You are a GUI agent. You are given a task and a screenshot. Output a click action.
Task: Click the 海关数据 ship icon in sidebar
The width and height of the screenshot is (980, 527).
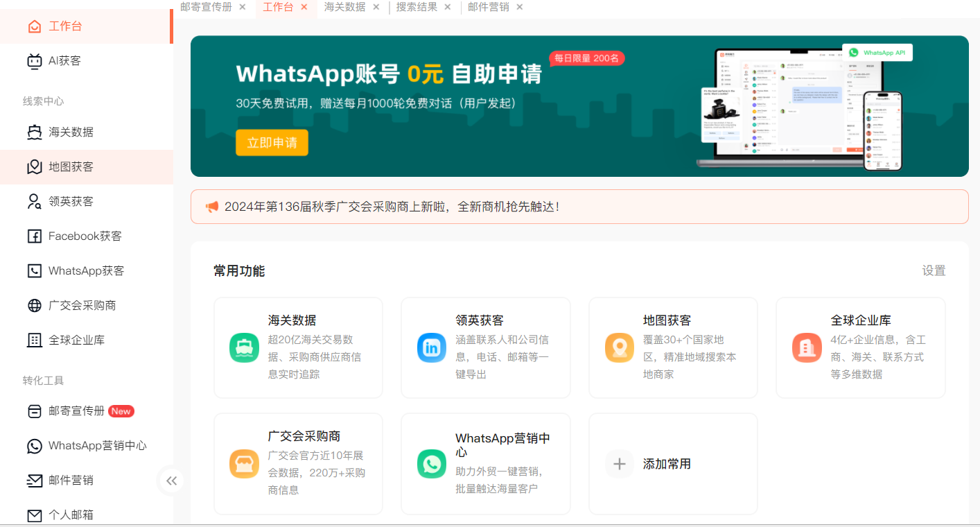pos(35,132)
